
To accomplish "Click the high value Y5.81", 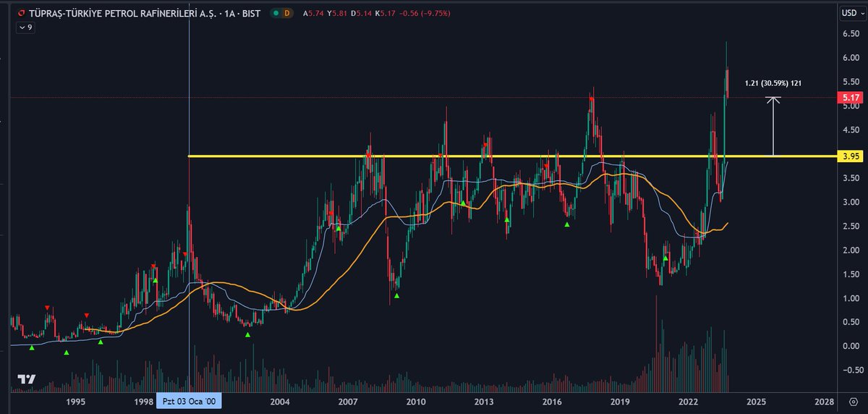I will tap(337, 13).
